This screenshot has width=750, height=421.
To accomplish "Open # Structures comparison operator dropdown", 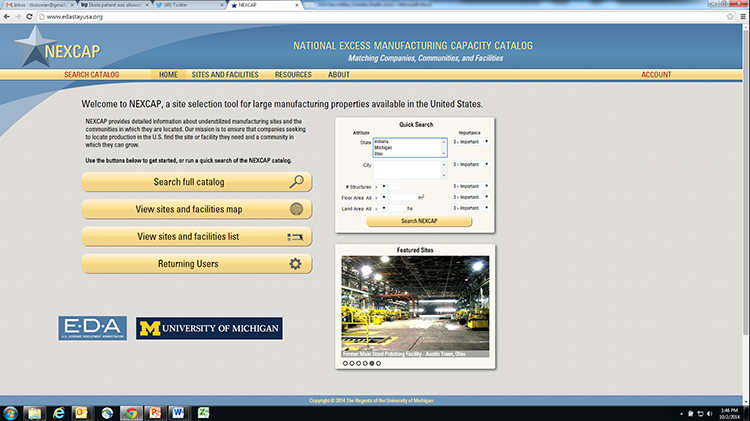I will [380, 187].
